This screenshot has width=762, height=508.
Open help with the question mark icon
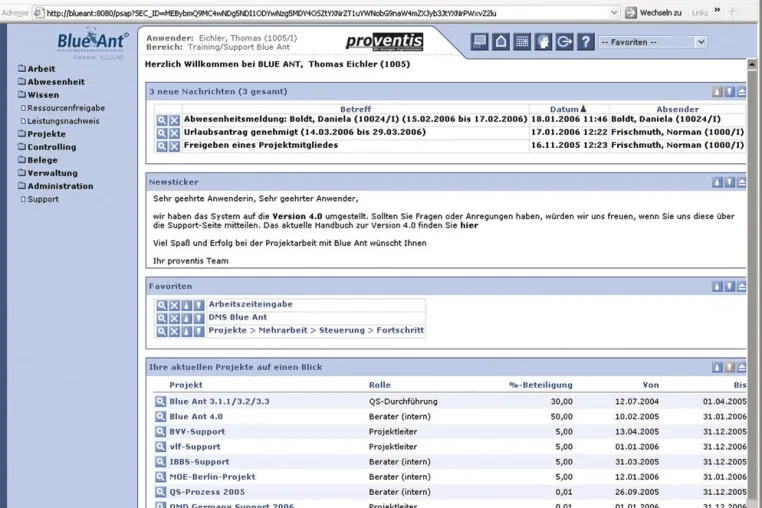tap(586, 42)
